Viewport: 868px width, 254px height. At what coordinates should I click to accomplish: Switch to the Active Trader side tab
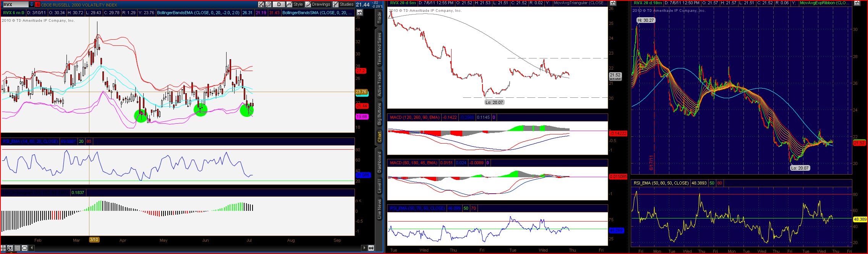coord(379,84)
